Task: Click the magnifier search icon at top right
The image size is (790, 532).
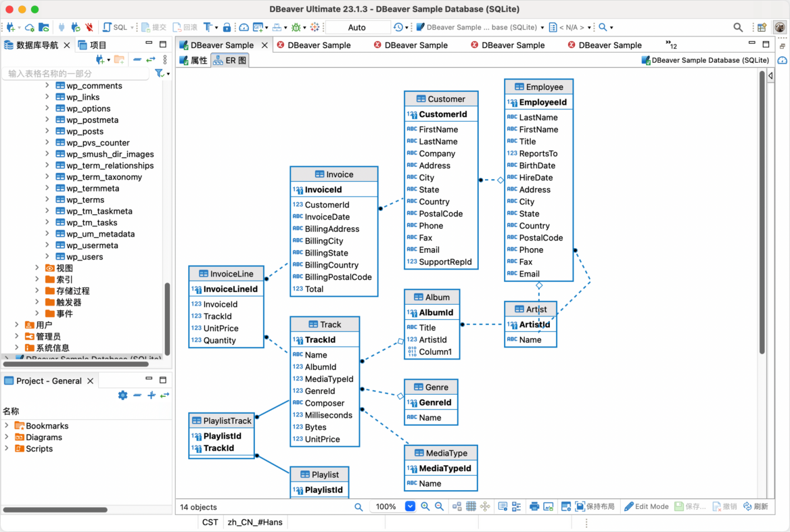Action: [738, 27]
